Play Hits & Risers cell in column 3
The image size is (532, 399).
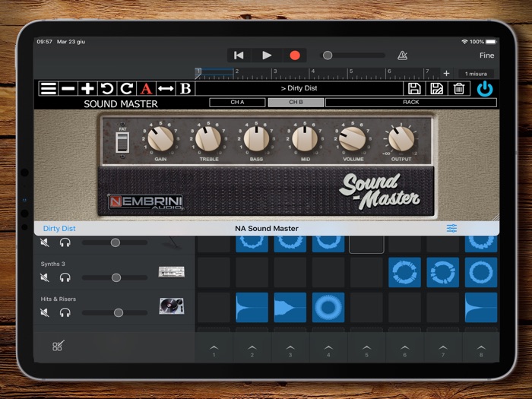(x=290, y=307)
